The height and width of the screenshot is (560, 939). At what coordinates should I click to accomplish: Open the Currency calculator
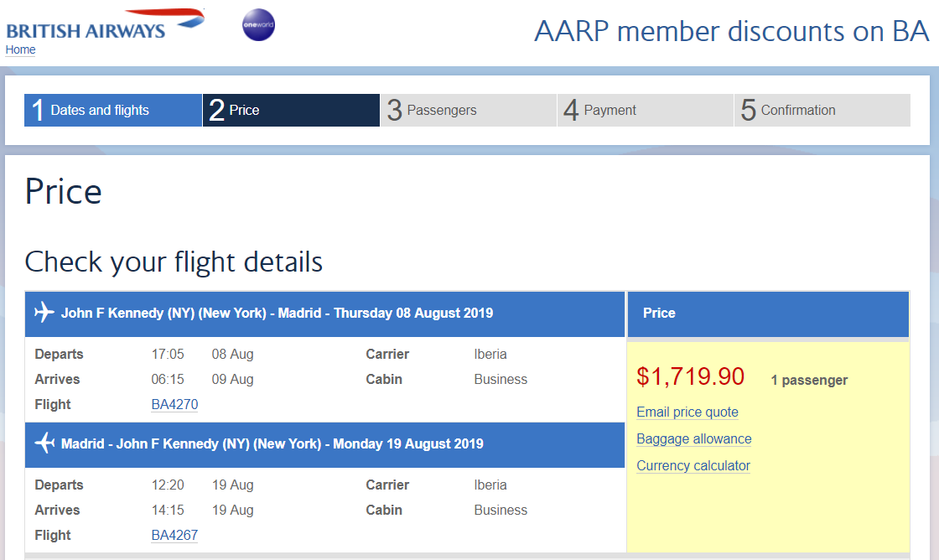pos(693,466)
